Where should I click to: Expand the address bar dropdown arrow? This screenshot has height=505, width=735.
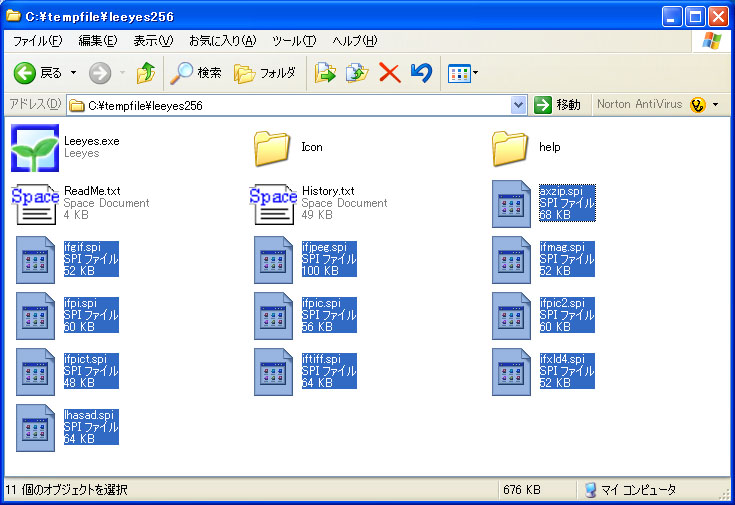[x=518, y=105]
